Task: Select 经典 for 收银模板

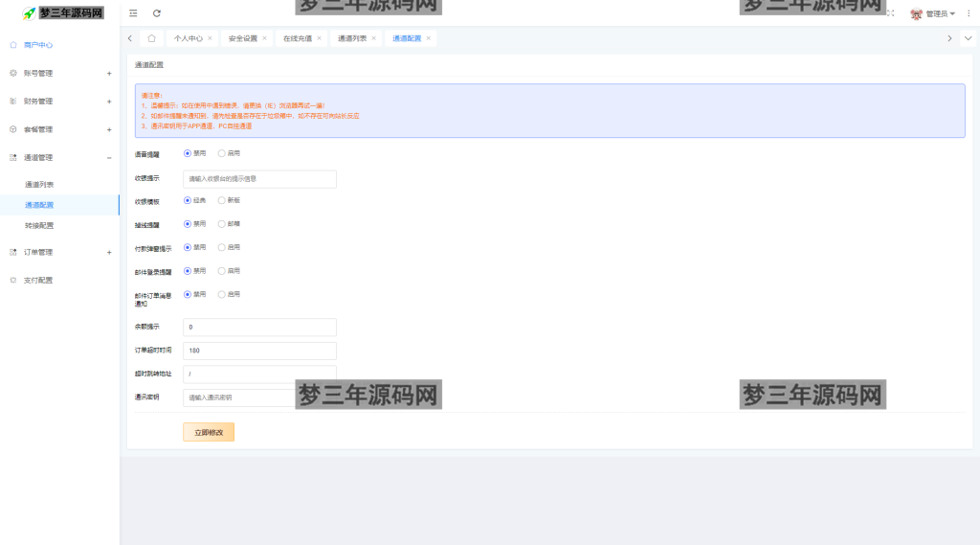Action: (188, 200)
